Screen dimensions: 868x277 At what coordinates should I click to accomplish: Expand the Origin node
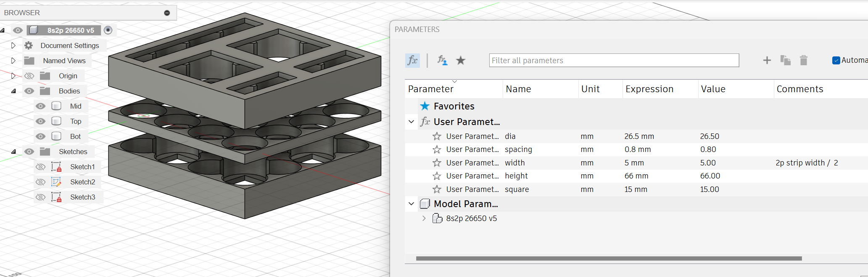[13, 76]
